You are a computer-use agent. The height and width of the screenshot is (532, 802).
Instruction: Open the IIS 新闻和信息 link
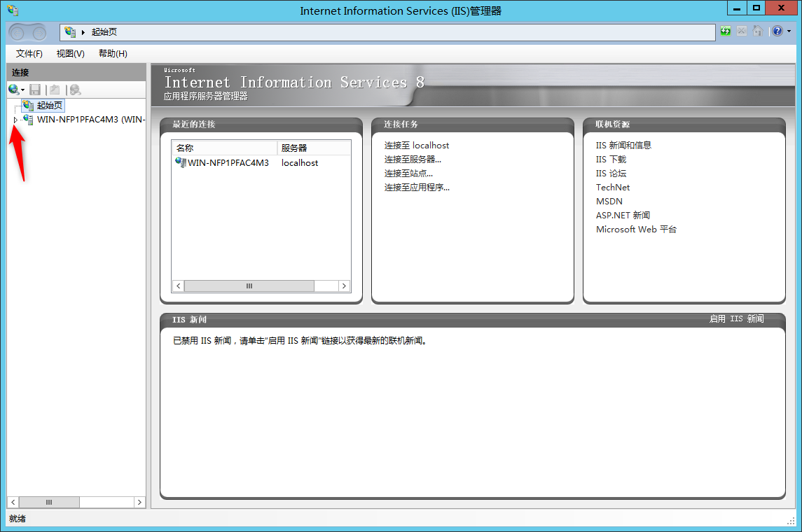[x=623, y=146]
